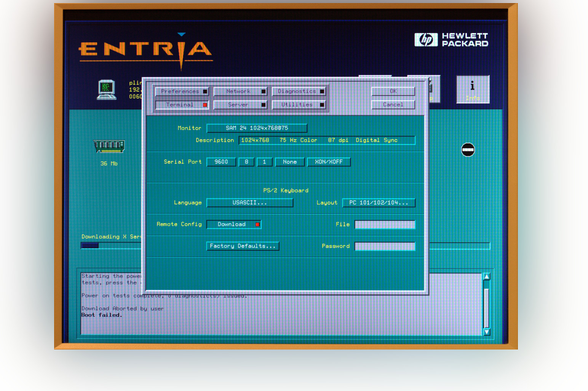Click the log scrollbar down arrow
Screen dimensions: 588x391
point(486,332)
